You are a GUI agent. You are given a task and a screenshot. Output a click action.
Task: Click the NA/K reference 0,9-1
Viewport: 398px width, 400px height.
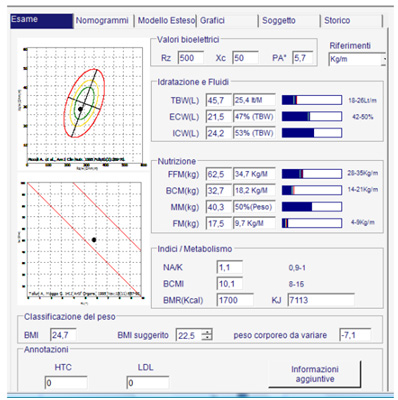coord(297,268)
